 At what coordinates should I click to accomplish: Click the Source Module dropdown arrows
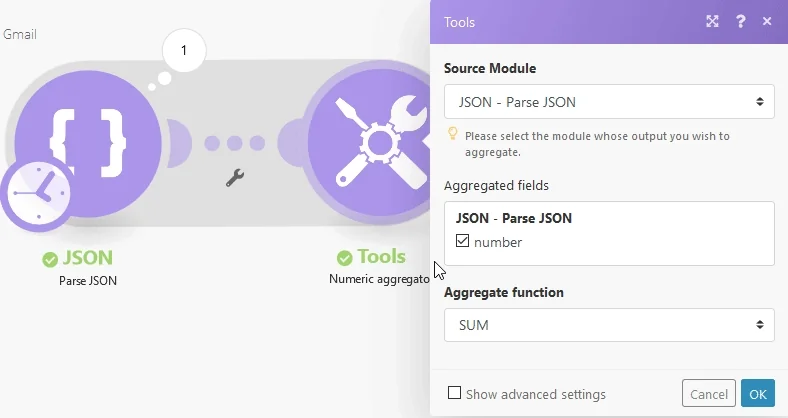click(760, 101)
